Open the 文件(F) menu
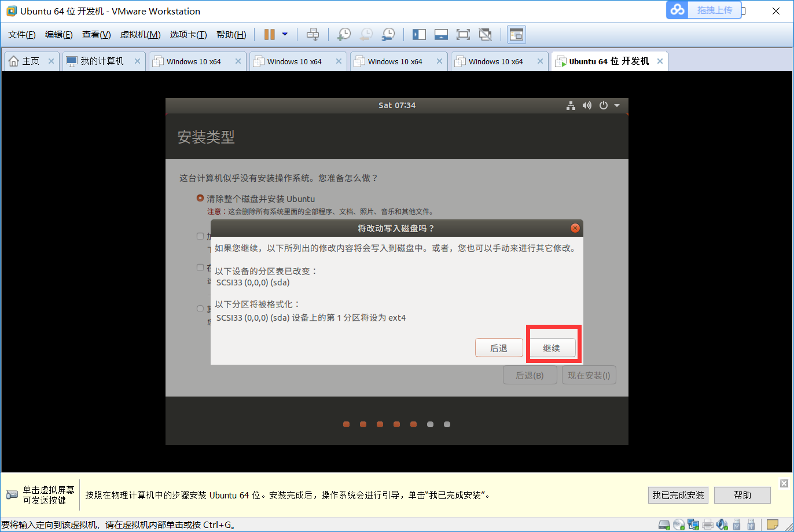 coord(22,35)
